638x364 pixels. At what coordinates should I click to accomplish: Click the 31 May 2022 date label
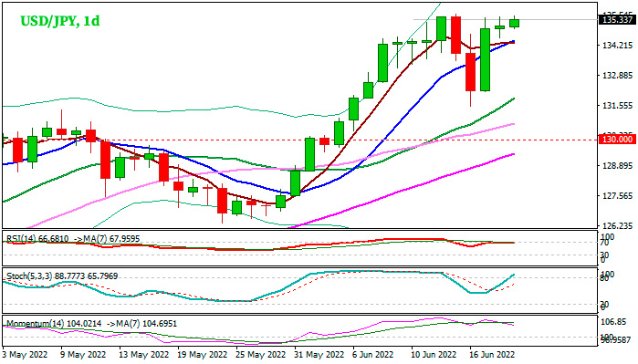click(319, 355)
